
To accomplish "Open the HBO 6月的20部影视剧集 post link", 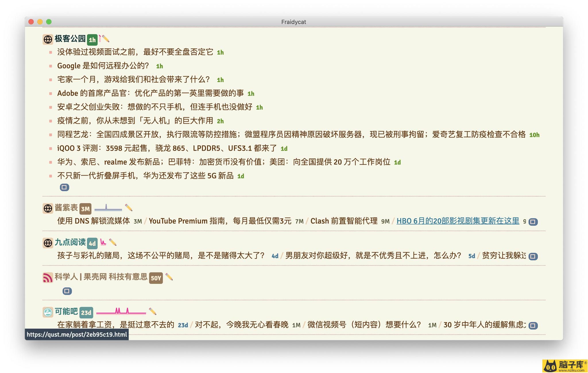I will [458, 221].
